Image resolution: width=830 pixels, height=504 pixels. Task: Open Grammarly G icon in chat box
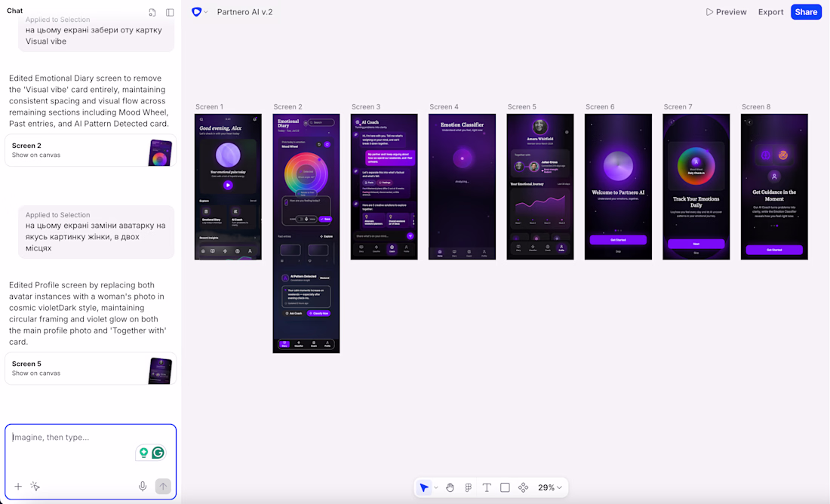pyautogui.click(x=158, y=453)
